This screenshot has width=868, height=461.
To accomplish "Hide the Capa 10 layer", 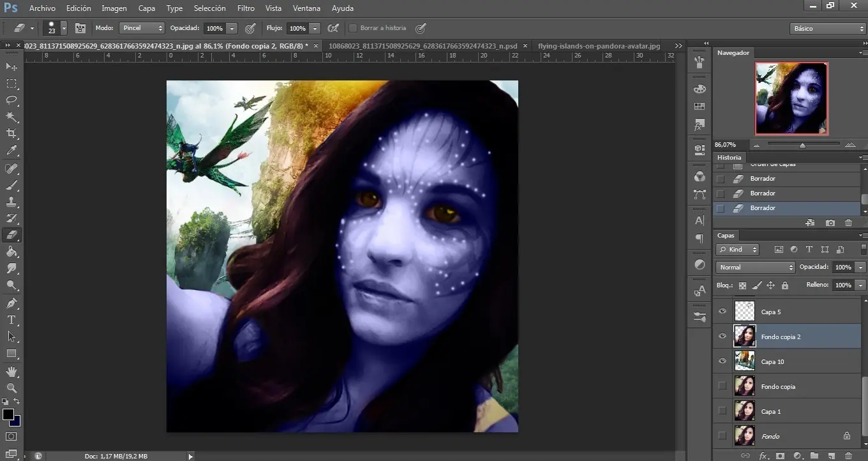I will pos(722,361).
